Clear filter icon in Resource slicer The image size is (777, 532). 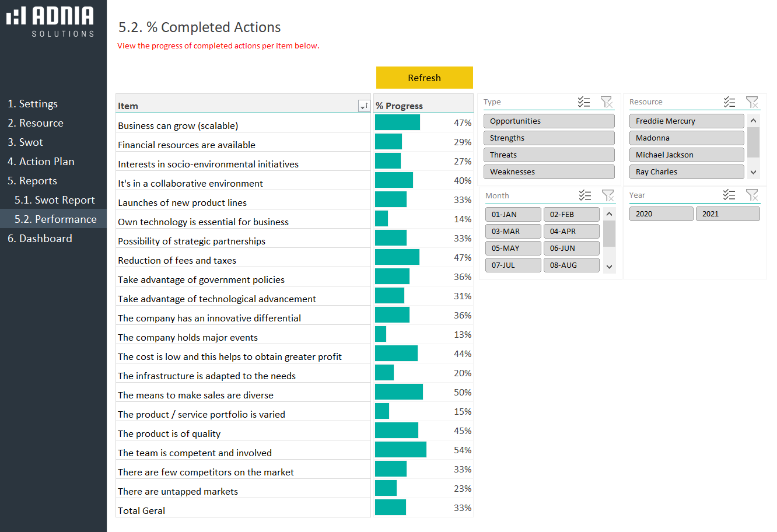pyautogui.click(x=752, y=102)
